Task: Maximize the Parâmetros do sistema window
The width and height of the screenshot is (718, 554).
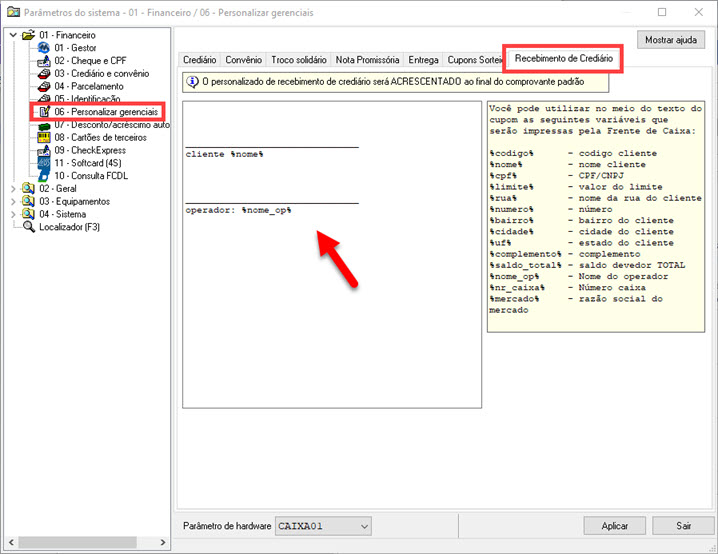Action: coord(662,12)
